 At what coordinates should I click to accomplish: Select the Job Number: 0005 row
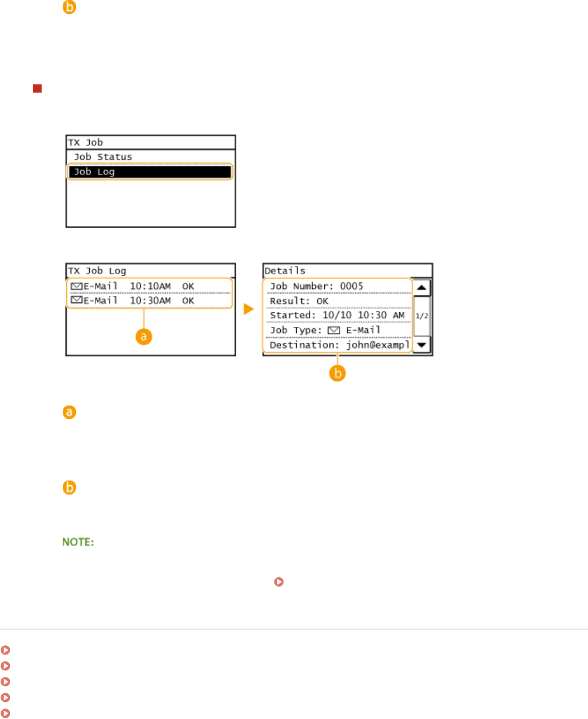338,286
